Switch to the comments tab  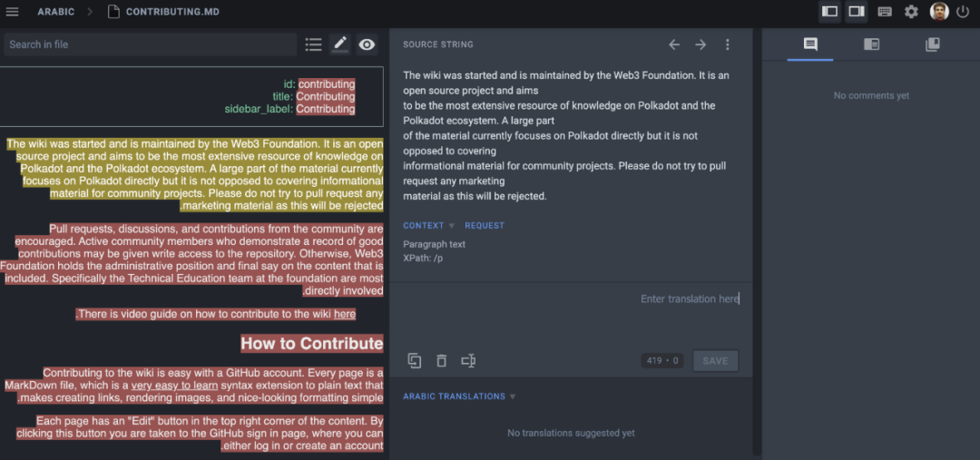pos(810,44)
